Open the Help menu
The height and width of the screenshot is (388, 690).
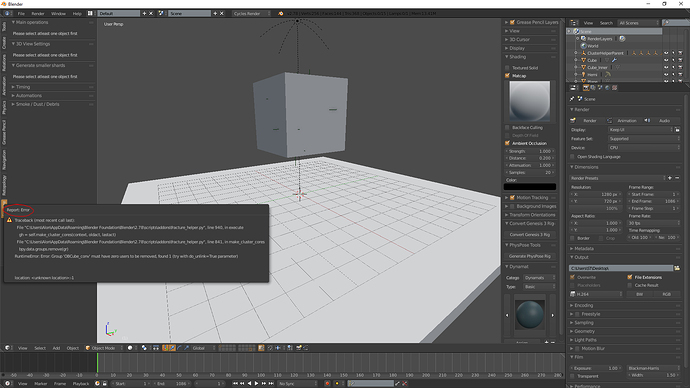[77, 14]
